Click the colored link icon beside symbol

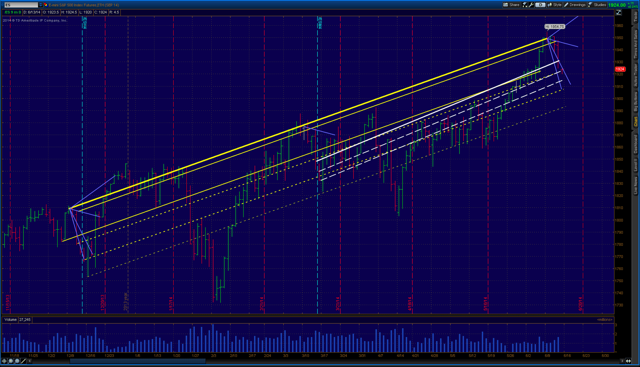(x=46, y=5)
